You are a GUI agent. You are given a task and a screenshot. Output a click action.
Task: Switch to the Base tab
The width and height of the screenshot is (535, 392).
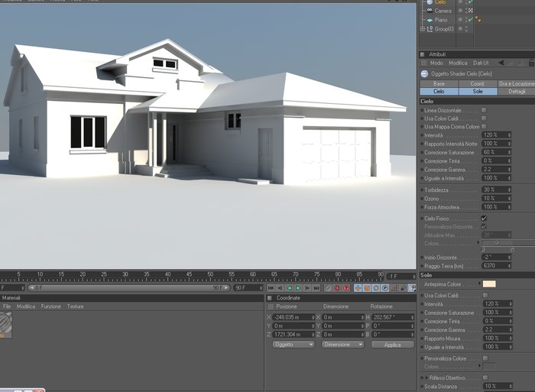coord(439,83)
